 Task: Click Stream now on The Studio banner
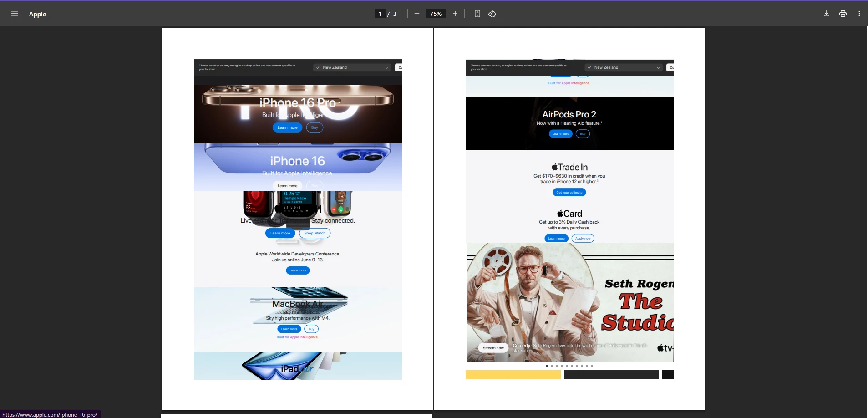tap(493, 348)
